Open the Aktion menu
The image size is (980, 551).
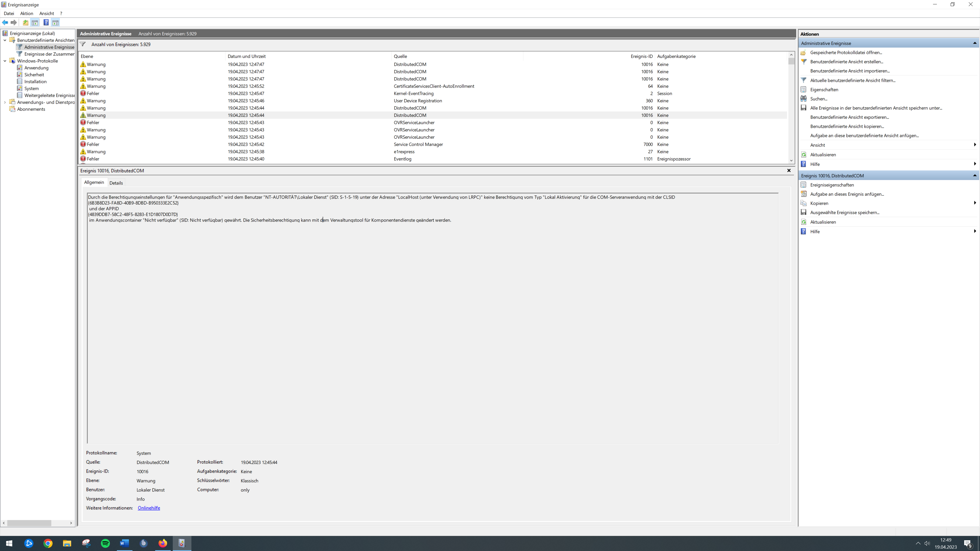click(x=27, y=13)
